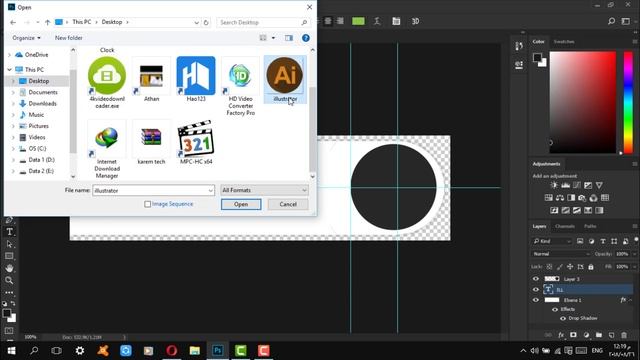
Task: Select the Rectangle shape tool
Action: tap(9, 256)
